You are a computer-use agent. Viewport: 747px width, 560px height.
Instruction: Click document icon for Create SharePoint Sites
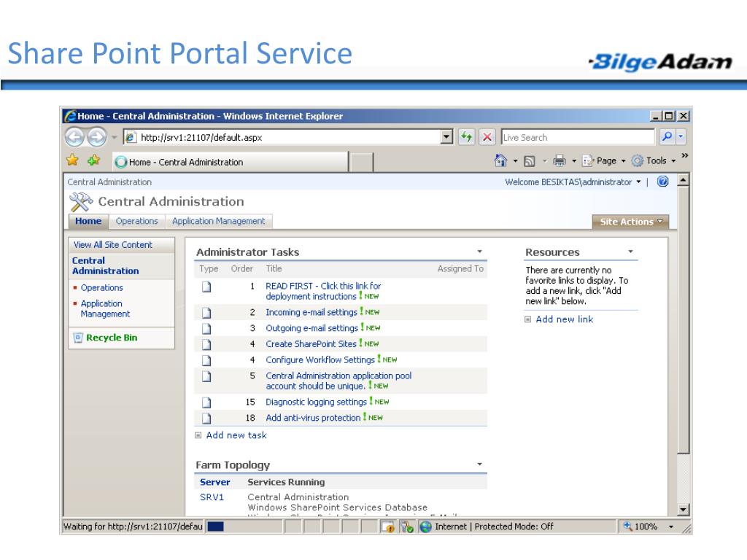tap(206, 344)
